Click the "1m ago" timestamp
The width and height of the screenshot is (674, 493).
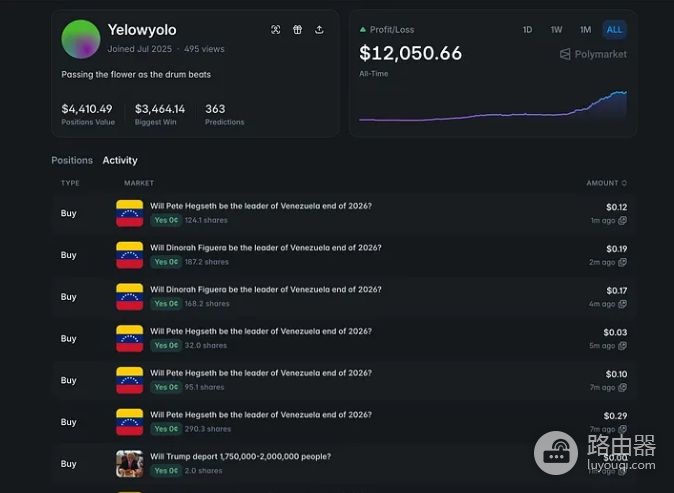(603, 220)
